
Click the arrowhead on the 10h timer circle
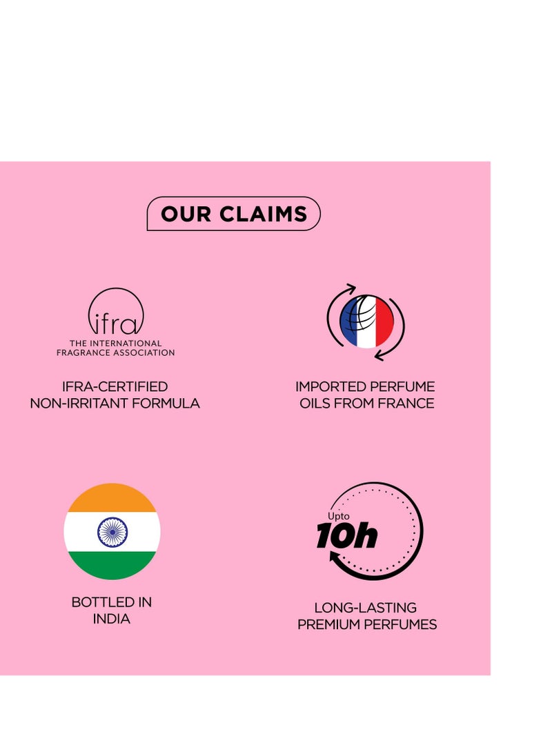(x=335, y=557)
